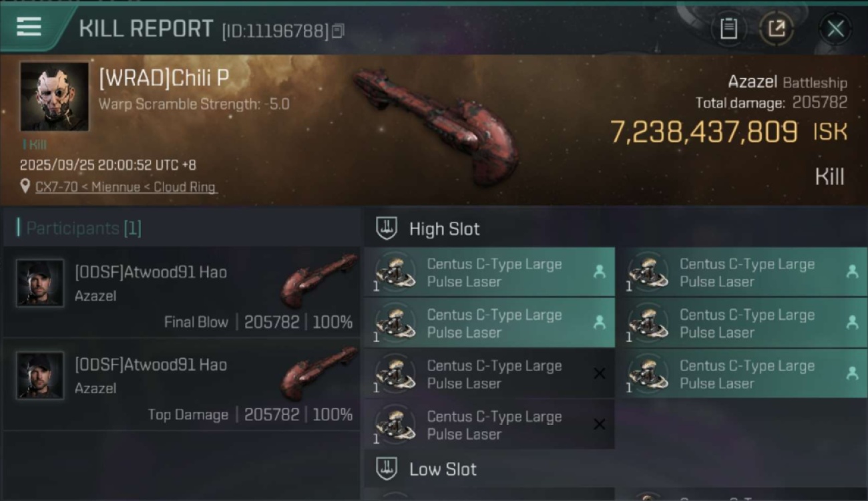Screen dimensions: 868x501
Task: Open the hamburger menu
Action: point(29,27)
